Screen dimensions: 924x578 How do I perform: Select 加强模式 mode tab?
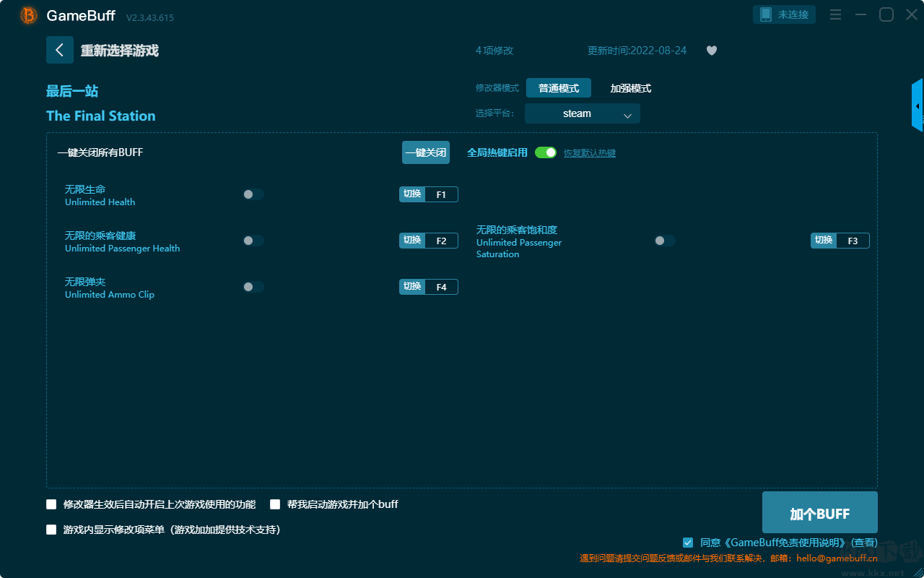pos(631,88)
